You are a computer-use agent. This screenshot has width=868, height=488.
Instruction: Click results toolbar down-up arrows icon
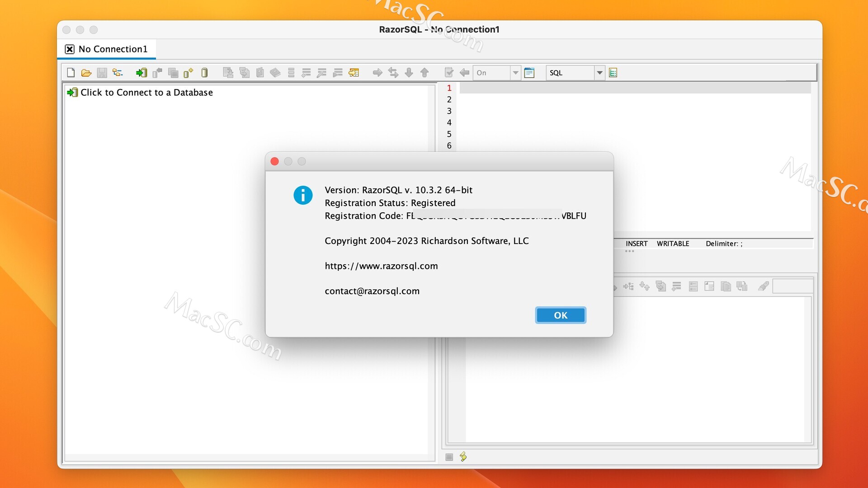645,286
